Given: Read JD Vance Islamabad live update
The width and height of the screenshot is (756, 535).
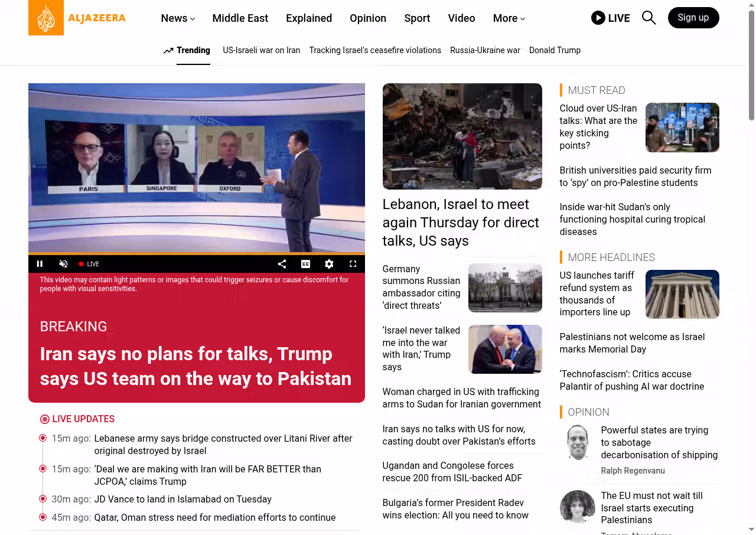Looking at the screenshot, I should tap(183, 499).
